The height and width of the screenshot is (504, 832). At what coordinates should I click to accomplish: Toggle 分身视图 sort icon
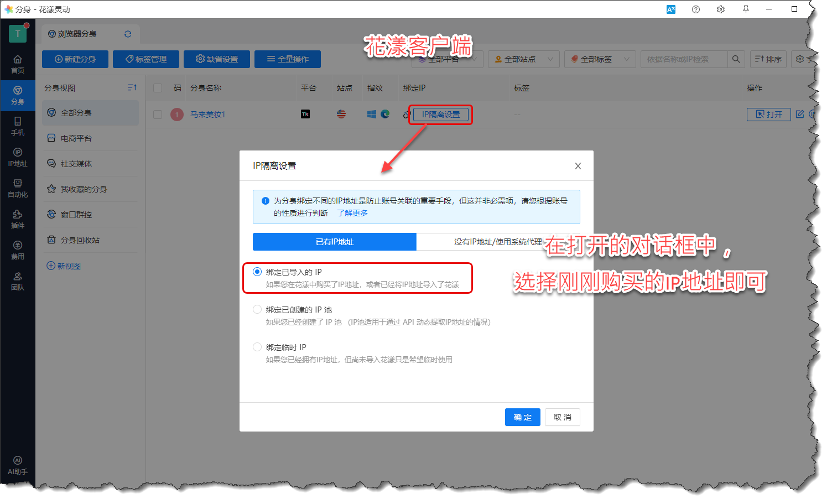tap(132, 87)
